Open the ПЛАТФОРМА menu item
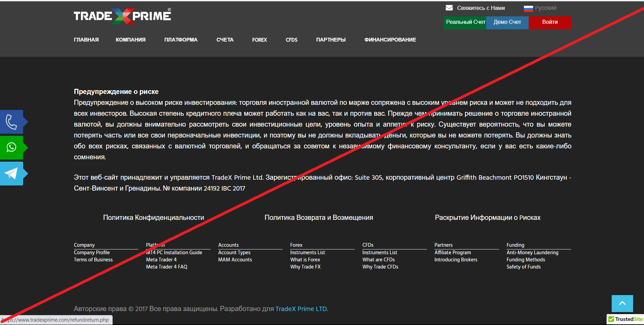This screenshot has height=325, width=644. pyautogui.click(x=181, y=40)
